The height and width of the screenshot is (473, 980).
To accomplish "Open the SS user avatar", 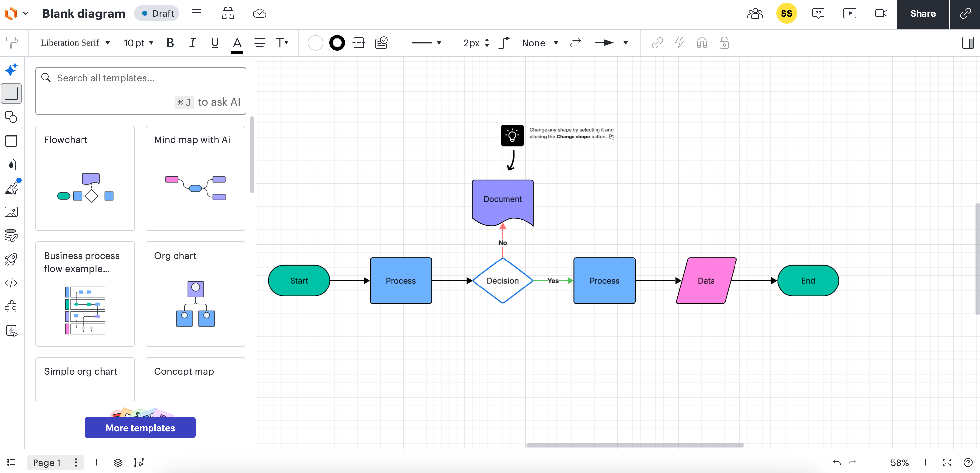I will [x=786, y=13].
